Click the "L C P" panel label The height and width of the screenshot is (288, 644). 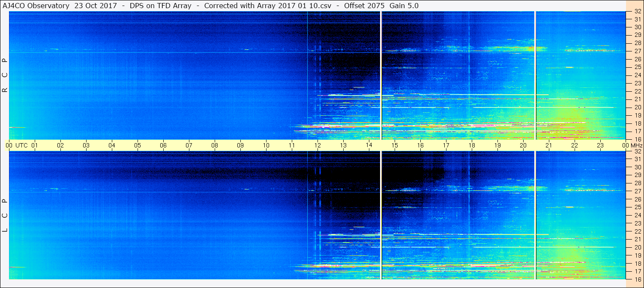pyautogui.click(x=6, y=216)
